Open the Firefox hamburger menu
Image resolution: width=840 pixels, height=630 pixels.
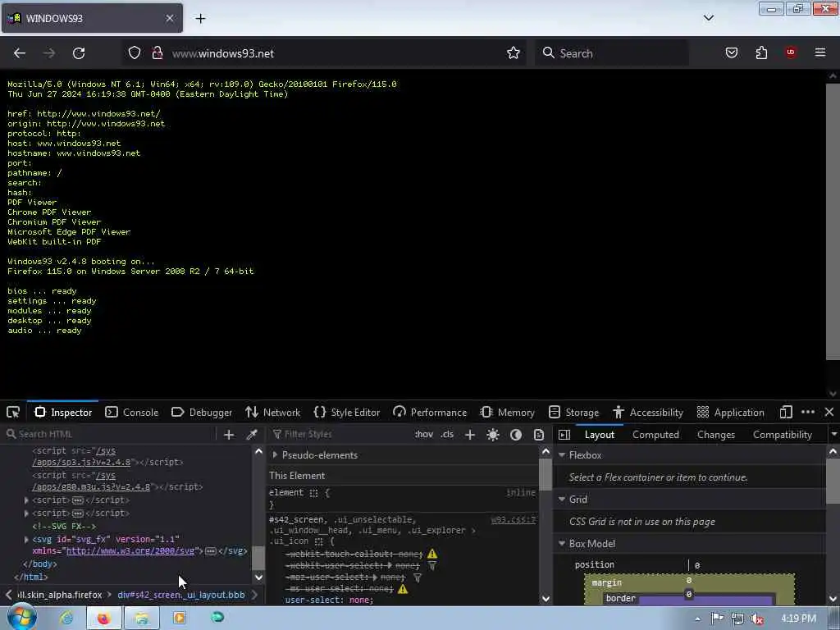coord(819,52)
